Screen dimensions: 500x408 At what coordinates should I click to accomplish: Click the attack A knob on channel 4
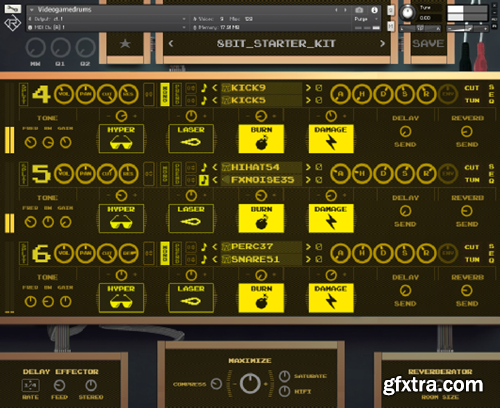tap(340, 94)
